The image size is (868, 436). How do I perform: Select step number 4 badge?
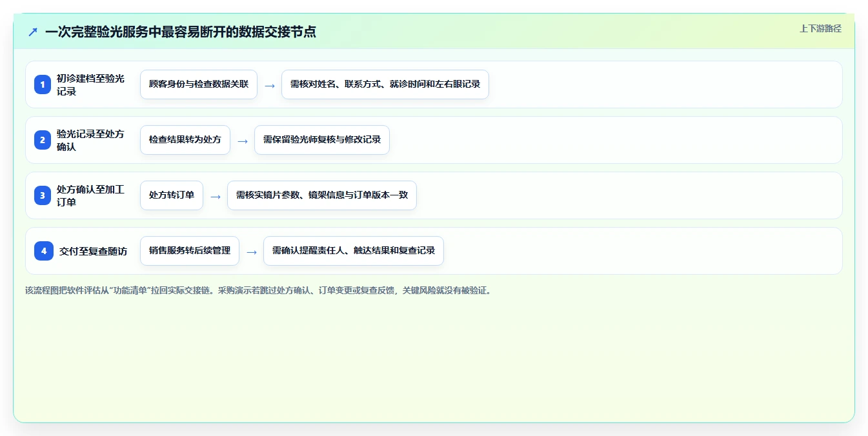pos(44,251)
